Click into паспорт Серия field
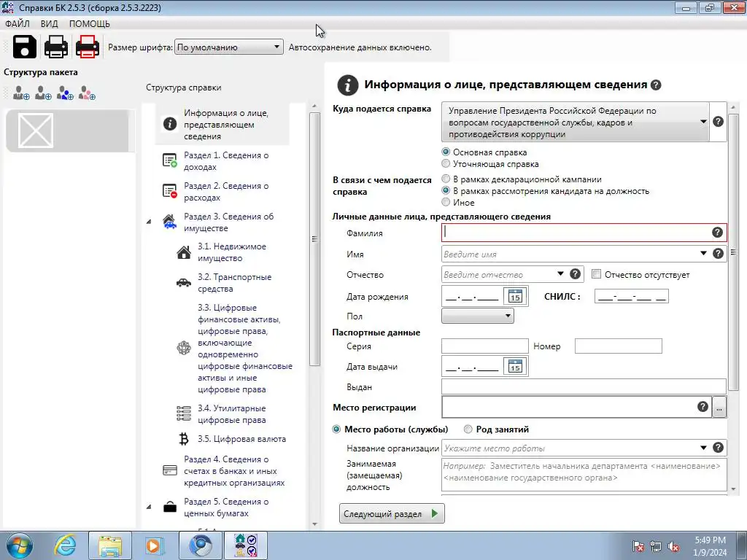 tap(485, 346)
